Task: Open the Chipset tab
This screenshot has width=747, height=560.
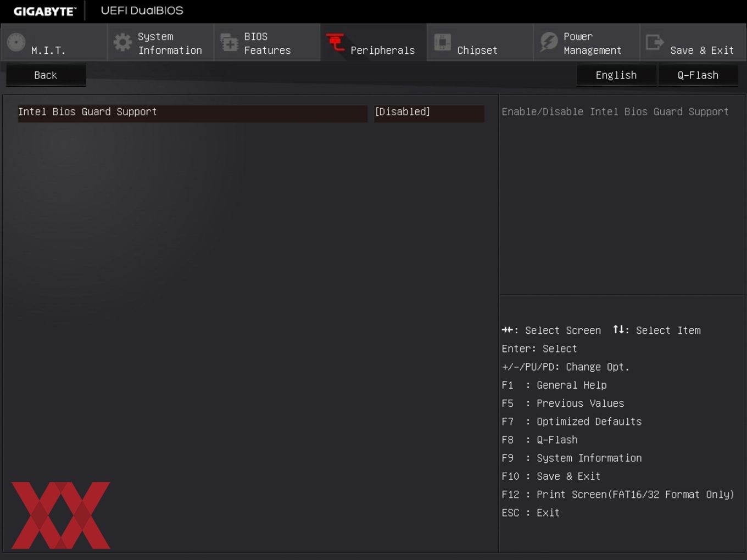Action: (x=480, y=42)
